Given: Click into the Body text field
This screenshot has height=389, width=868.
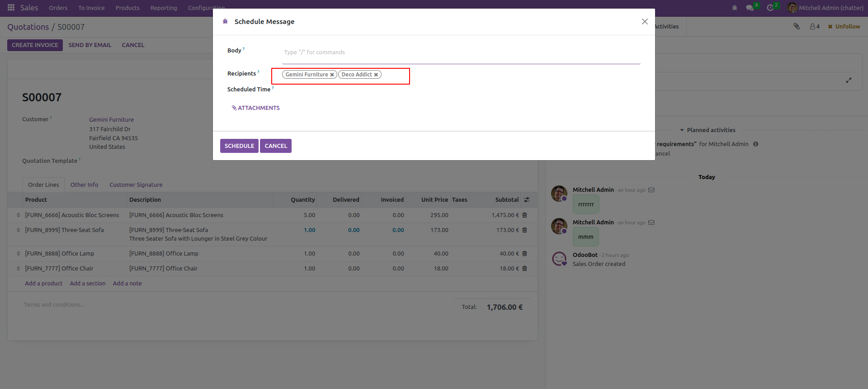Looking at the screenshot, I should click(x=461, y=52).
